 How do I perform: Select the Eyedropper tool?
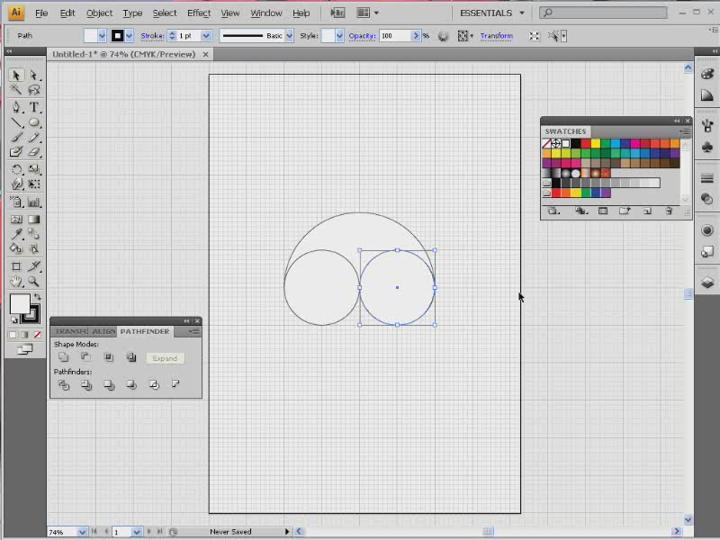tap(16, 234)
